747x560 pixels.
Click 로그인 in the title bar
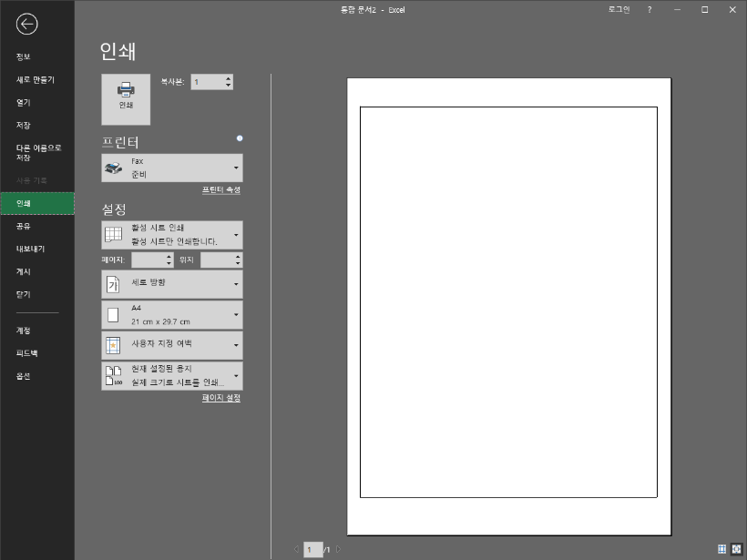(x=619, y=9)
